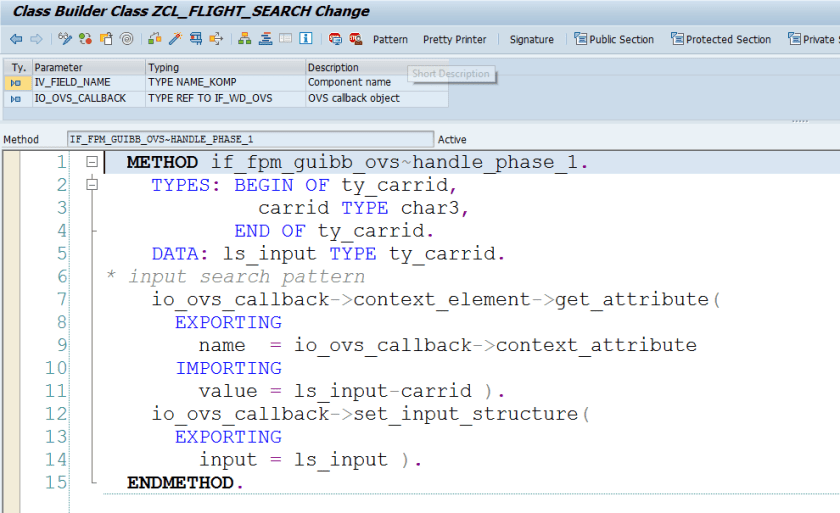
Task: Collapse the METHOD block on line 1
Action: tap(92, 162)
